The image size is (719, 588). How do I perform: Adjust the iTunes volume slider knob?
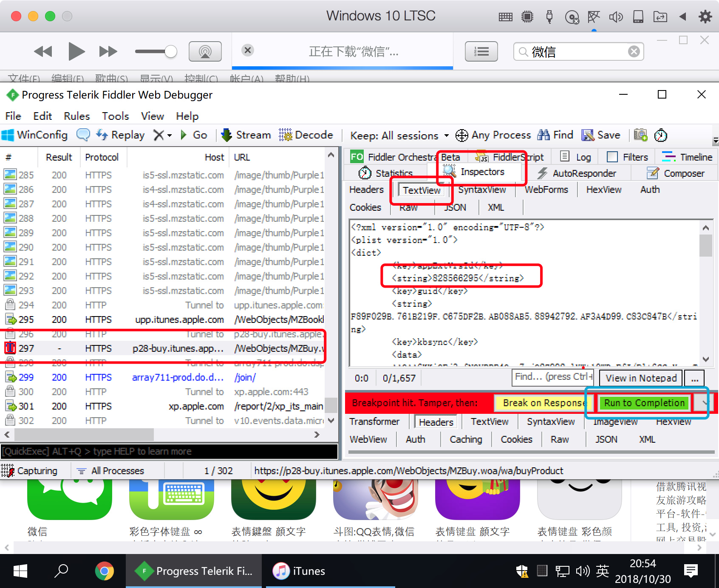pos(170,51)
